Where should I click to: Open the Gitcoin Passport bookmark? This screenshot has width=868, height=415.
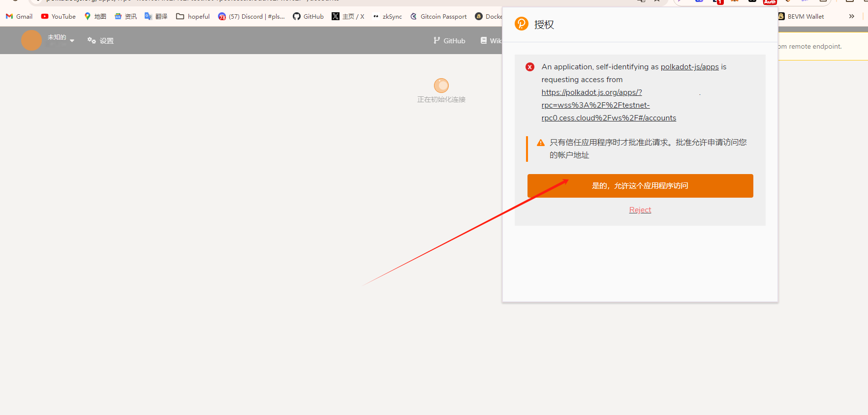pos(438,16)
